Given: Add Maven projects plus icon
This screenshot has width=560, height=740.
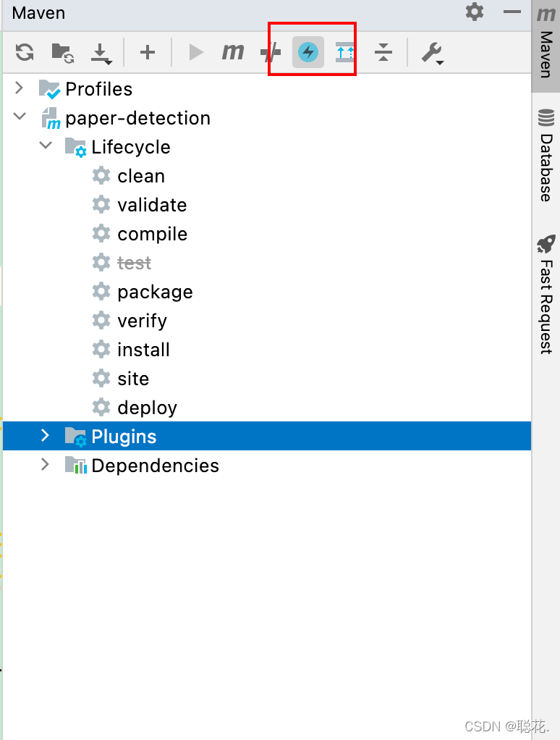Looking at the screenshot, I should [148, 52].
